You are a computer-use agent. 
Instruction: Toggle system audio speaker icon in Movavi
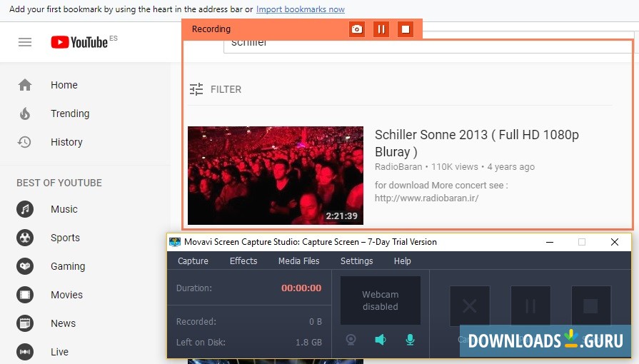[x=381, y=340]
